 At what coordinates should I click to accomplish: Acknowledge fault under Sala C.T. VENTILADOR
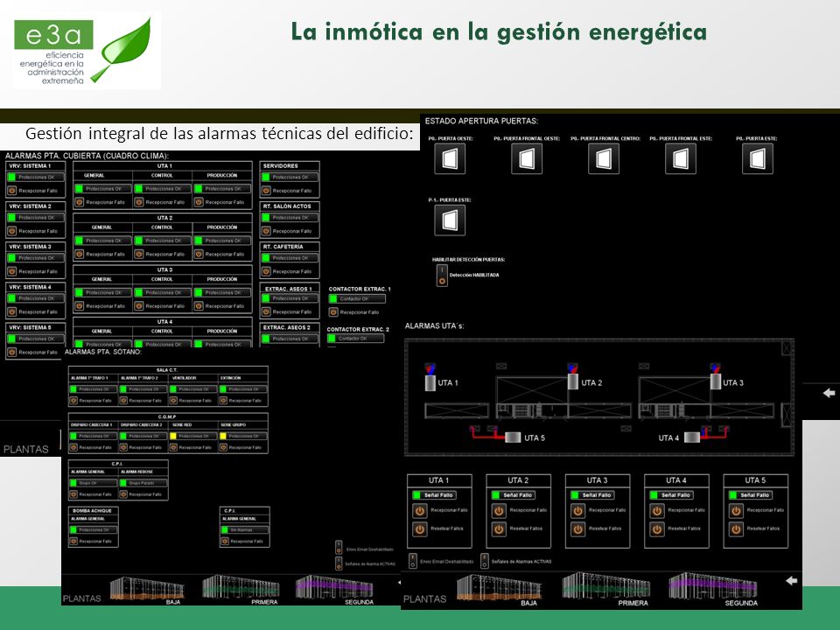tap(173, 401)
